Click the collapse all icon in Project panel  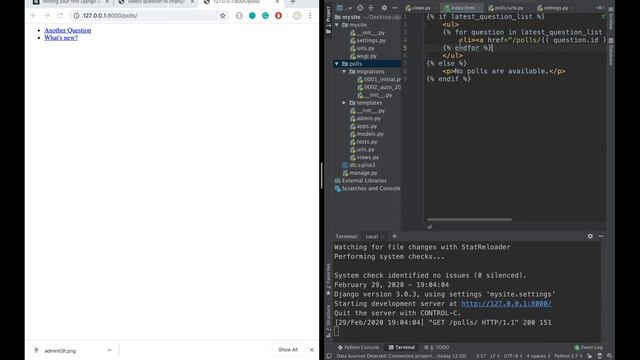371,8
